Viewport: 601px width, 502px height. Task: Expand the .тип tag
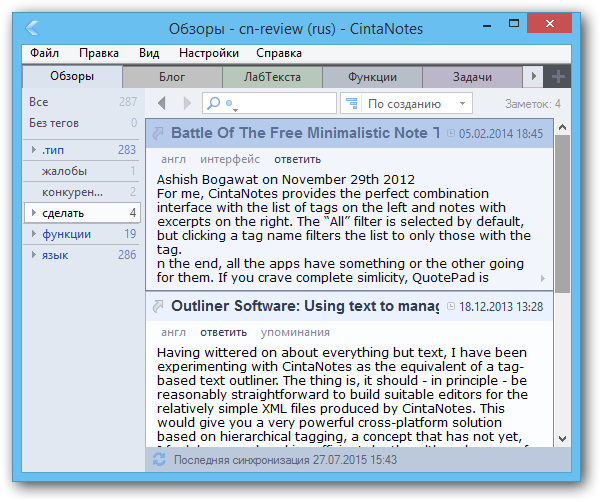(34, 150)
